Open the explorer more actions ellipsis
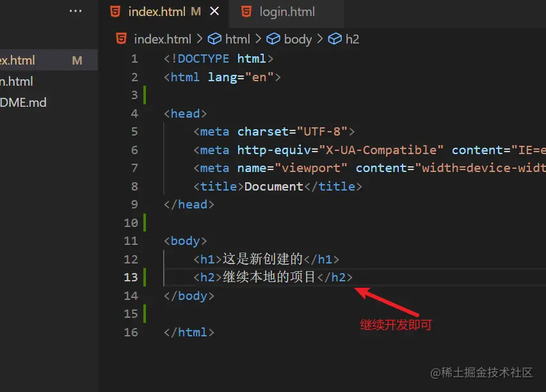 pyautogui.click(x=76, y=11)
